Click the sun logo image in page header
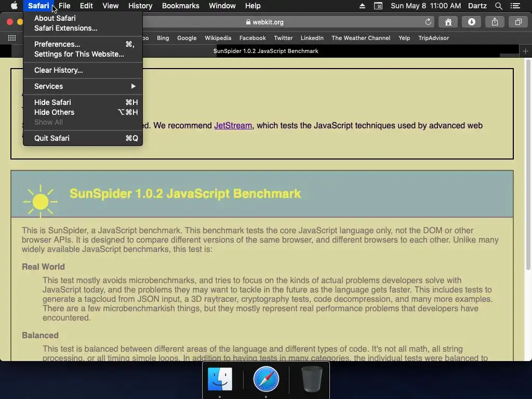This screenshot has height=399, width=532. pos(41,202)
